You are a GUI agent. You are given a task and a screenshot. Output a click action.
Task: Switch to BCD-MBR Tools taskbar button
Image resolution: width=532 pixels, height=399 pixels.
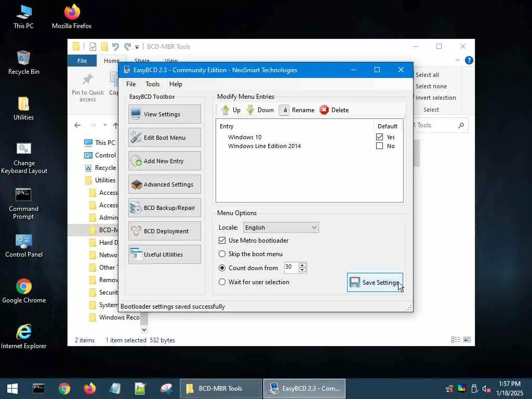[x=220, y=389]
